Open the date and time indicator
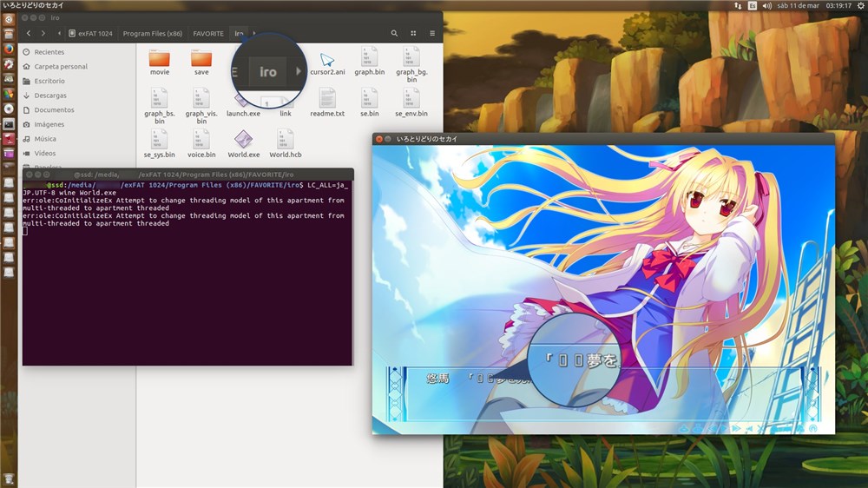This screenshot has height=488, width=868. [814, 5]
